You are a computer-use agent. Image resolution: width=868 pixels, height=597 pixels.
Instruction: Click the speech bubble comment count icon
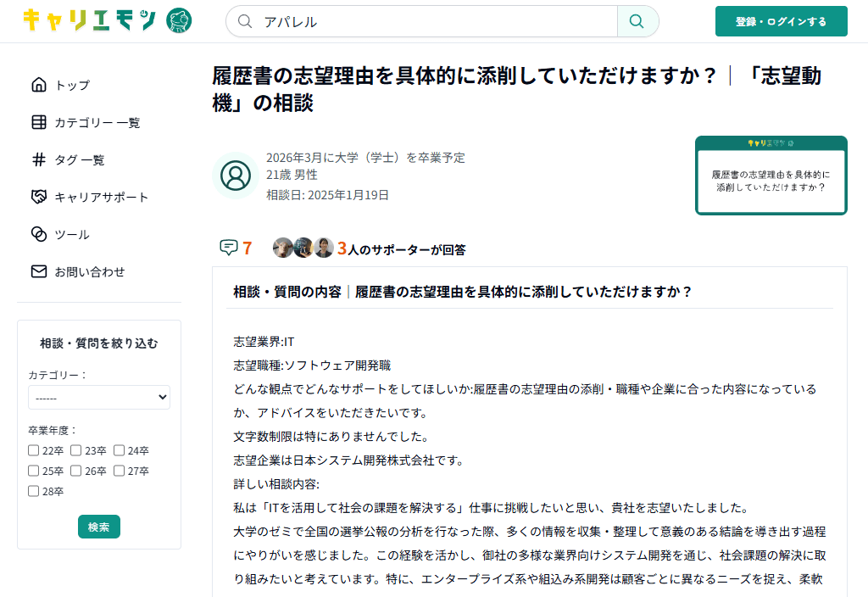click(x=228, y=248)
